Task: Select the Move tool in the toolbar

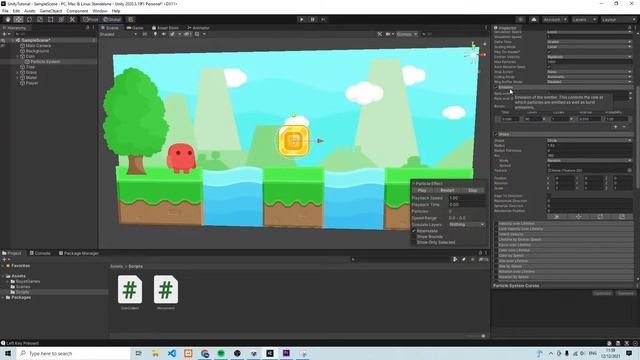Action: tap(18, 20)
